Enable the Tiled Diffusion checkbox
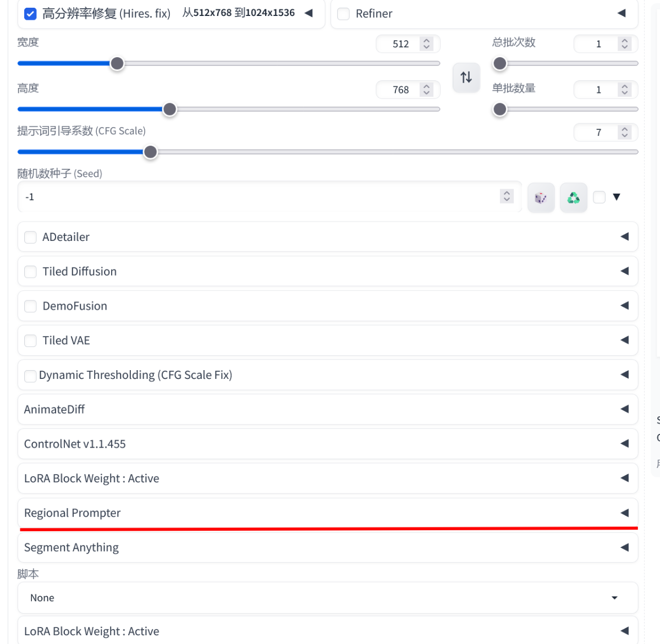The width and height of the screenshot is (660, 644). click(31, 272)
